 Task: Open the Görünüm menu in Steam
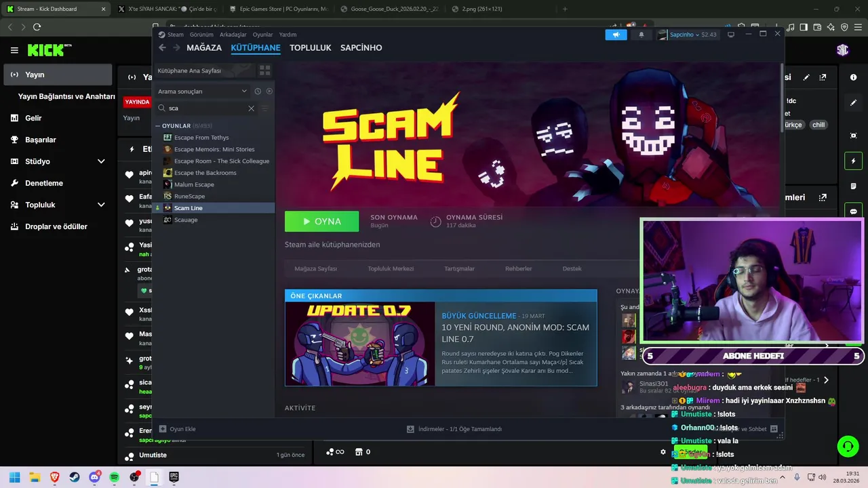pyautogui.click(x=201, y=35)
